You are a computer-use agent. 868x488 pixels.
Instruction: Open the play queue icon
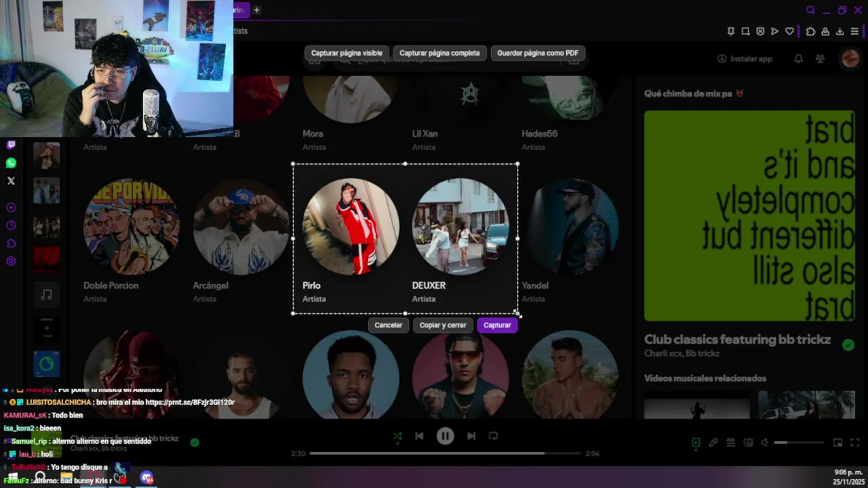click(x=730, y=443)
